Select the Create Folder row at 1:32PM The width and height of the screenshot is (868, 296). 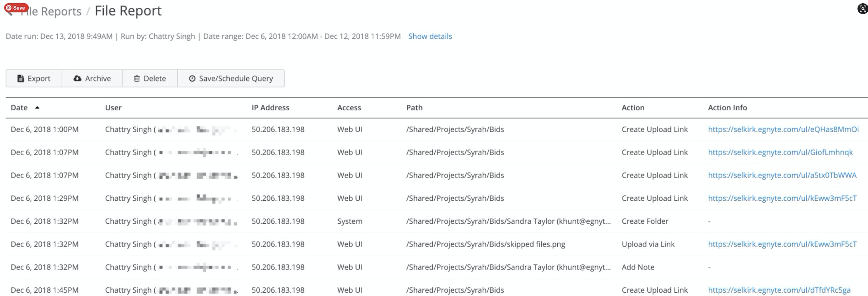(645, 221)
